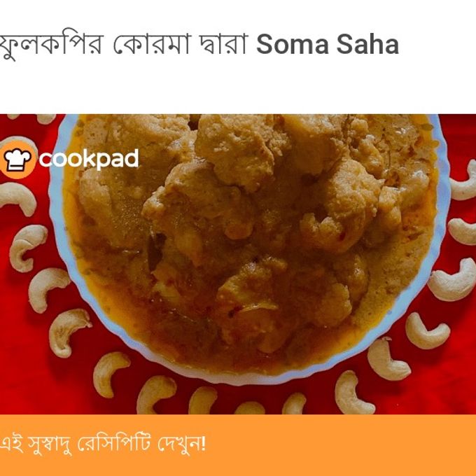Click the white cookpad wordmark on the photo

pyautogui.click(x=89, y=159)
